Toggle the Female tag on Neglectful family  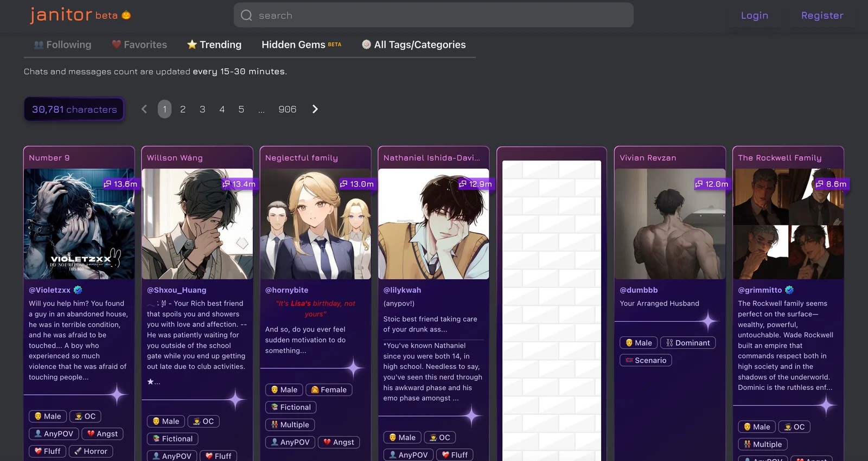[x=329, y=390]
